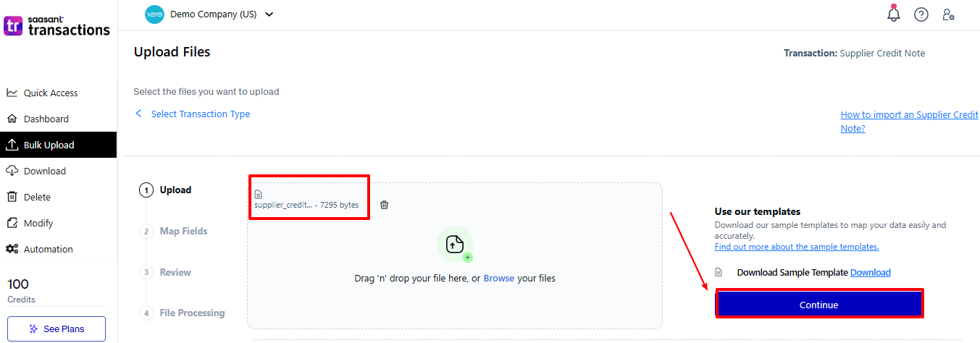Click the See Plans button
The width and height of the screenshot is (980, 343).
point(56,329)
